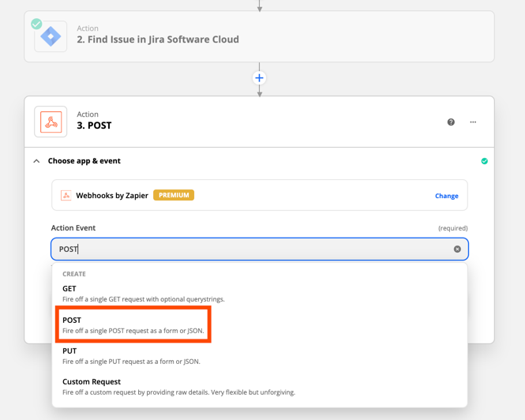Select the POST request option
The height and width of the screenshot is (420, 525).
click(x=133, y=324)
